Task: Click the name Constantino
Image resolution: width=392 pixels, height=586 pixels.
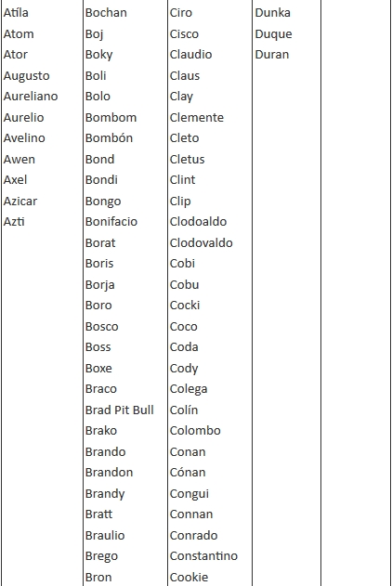Action: pyautogui.click(x=204, y=556)
